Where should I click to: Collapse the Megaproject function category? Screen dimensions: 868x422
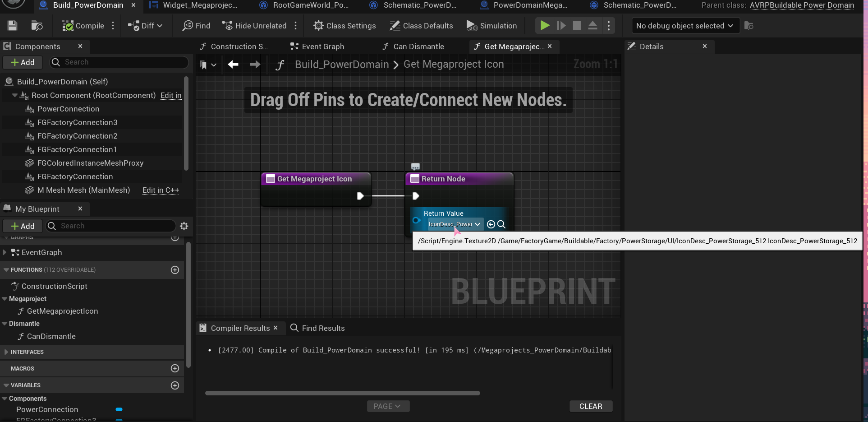click(5, 299)
